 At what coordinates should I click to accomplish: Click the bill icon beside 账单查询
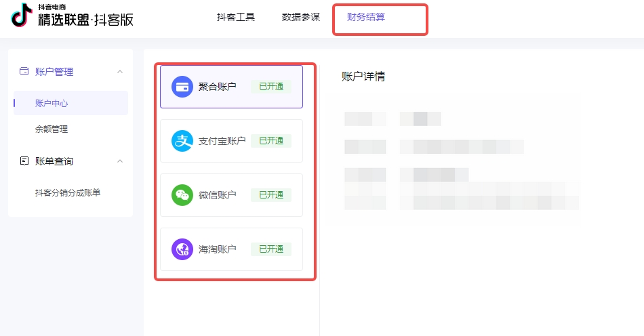(24, 161)
